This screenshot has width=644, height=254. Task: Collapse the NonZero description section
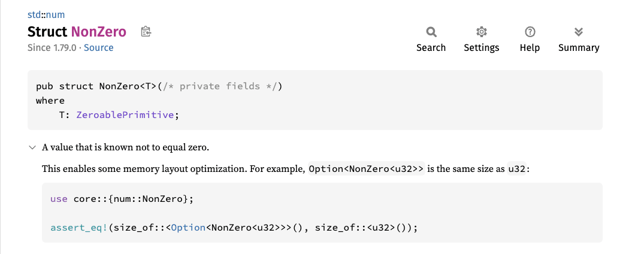32,147
